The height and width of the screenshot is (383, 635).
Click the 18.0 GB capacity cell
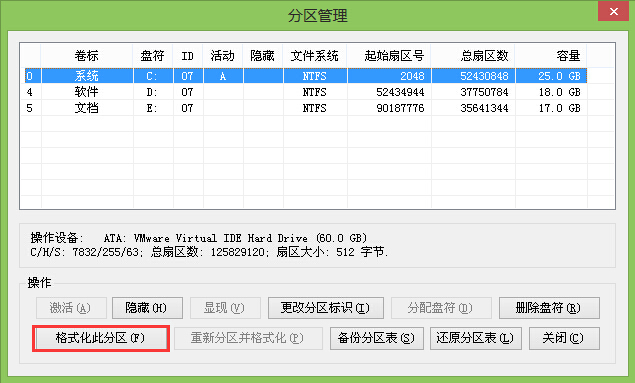[559, 92]
